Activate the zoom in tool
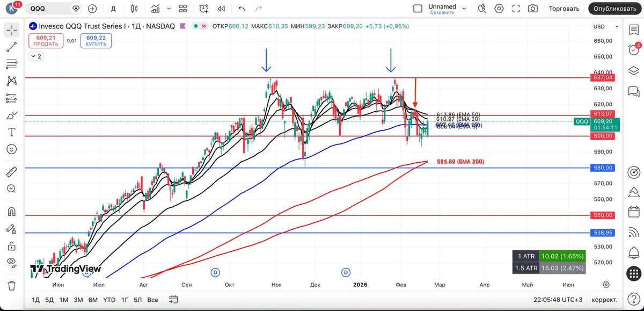This screenshot has height=311, width=644. [11, 189]
